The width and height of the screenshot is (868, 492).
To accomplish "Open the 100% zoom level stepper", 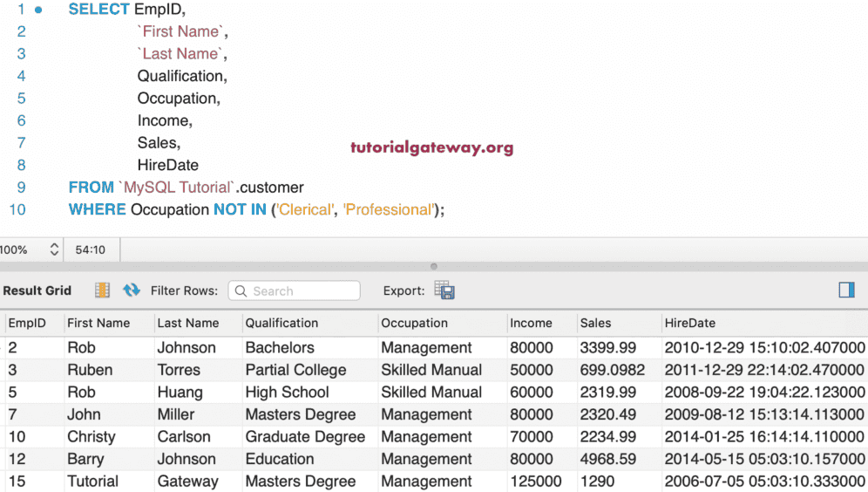I will 54,249.
